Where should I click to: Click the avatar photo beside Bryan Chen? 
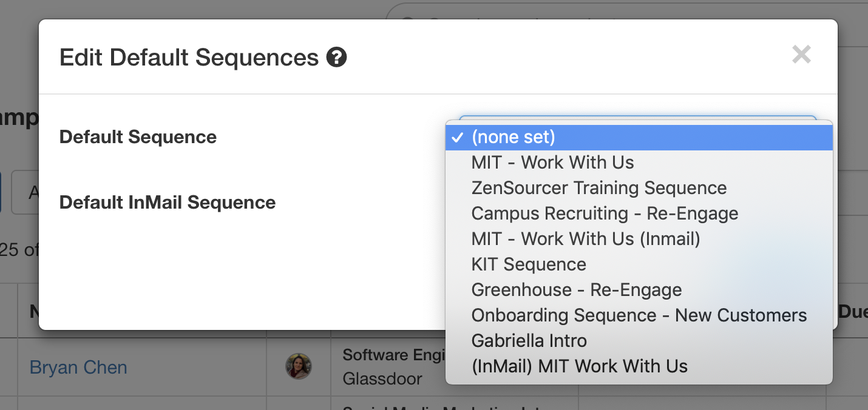(x=299, y=366)
